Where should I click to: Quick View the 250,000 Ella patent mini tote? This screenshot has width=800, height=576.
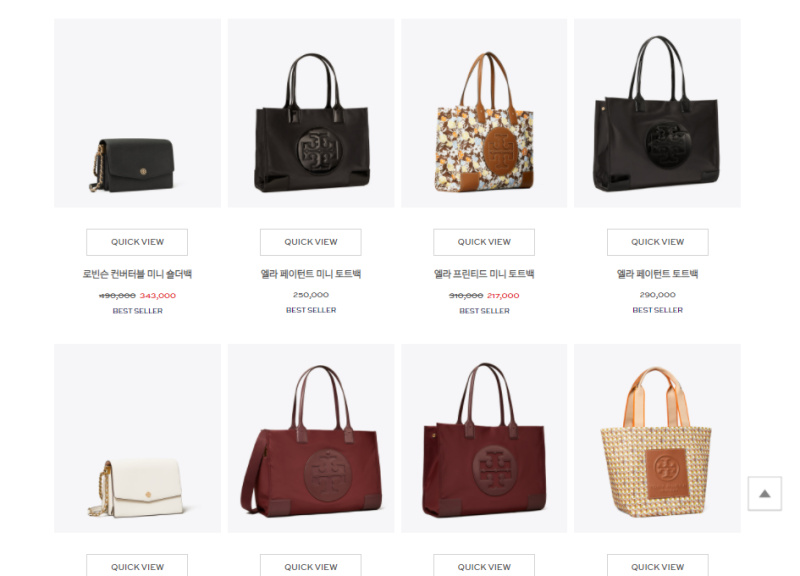coord(311,242)
